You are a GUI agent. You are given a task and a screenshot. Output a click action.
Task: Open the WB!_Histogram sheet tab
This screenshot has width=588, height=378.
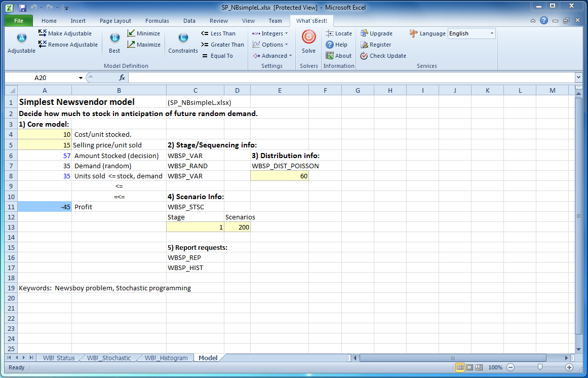click(166, 358)
